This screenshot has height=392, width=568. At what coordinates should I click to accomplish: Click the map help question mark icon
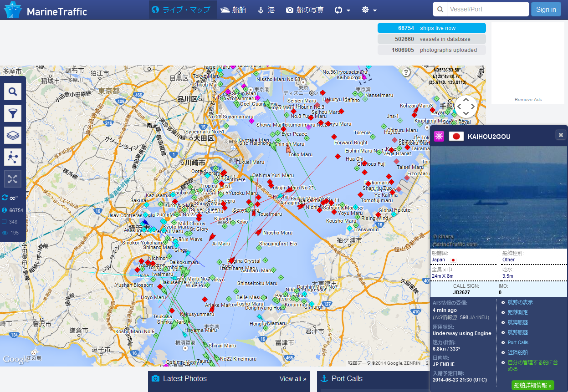(x=406, y=72)
